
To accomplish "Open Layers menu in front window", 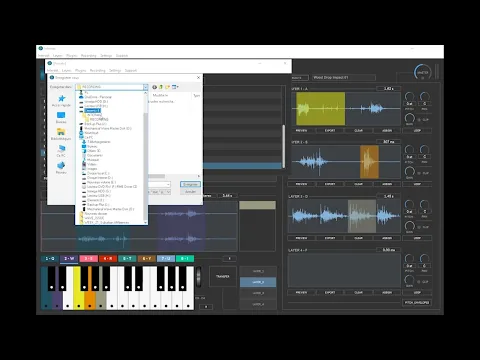I will (x=67, y=71).
